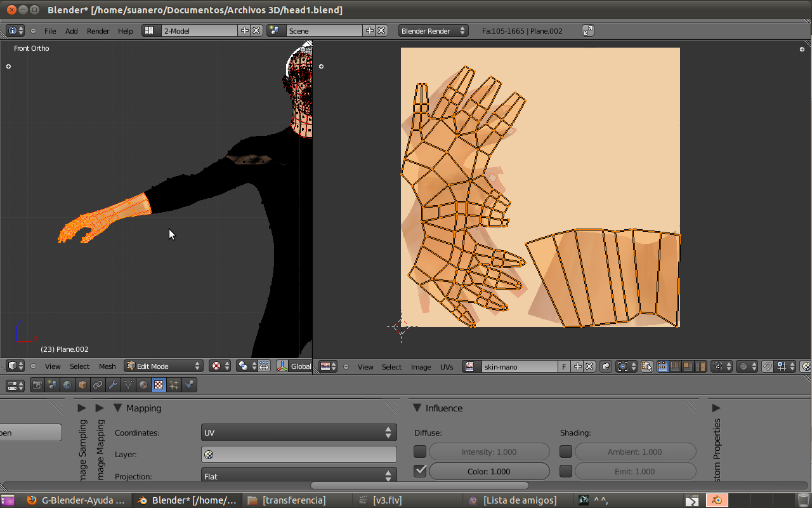Click the F fake user button for skin-mano
This screenshot has height=508, width=812.
click(564, 366)
